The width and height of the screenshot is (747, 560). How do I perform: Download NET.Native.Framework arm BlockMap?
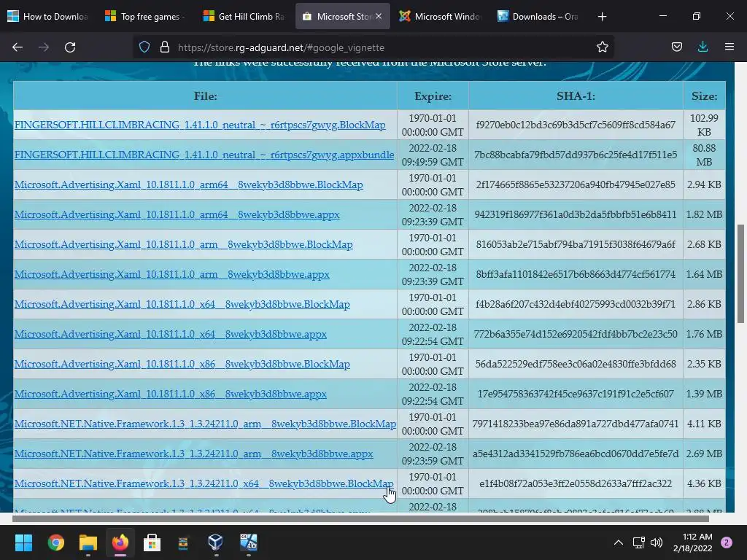coord(205,424)
